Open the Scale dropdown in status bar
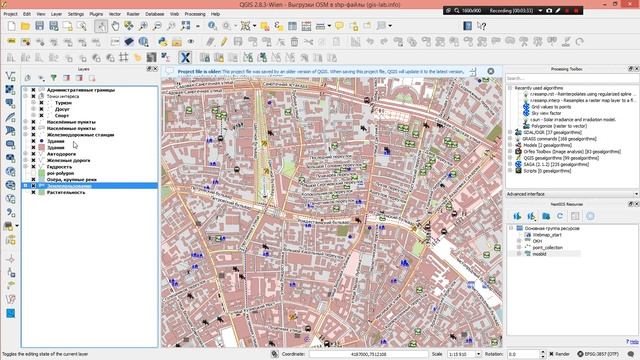Image resolution: width=640 pixels, height=360 pixels. (478, 354)
